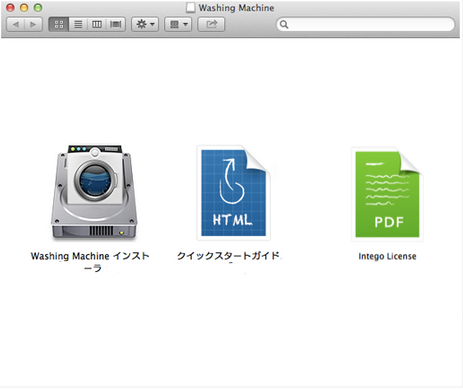This screenshot has width=463, height=389.
Task: Click the Washing Machine window title proxy icon
Action: (190, 8)
